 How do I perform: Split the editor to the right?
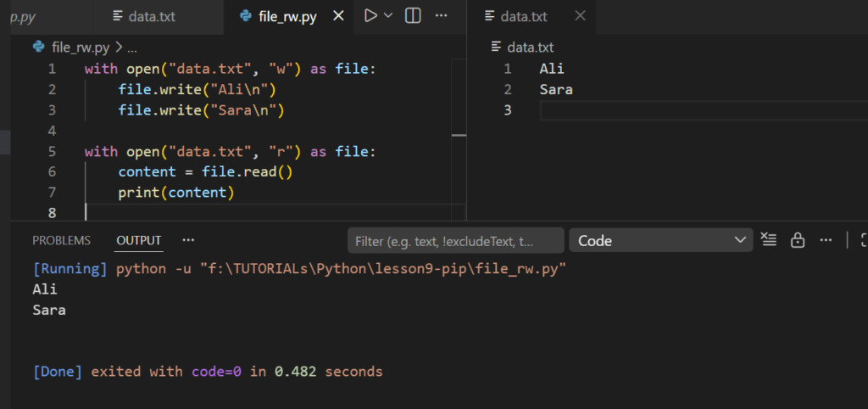[x=413, y=16]
